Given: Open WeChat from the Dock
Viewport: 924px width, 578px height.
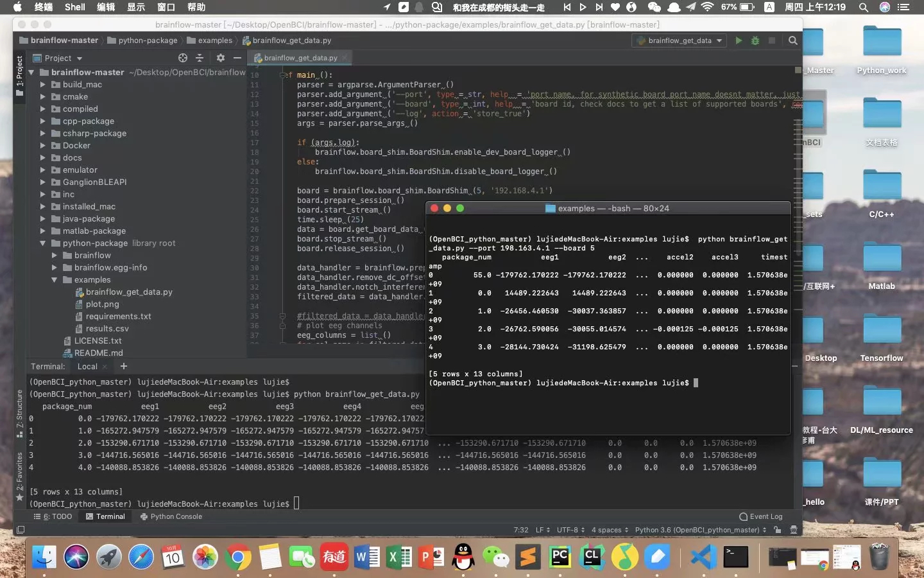Looking at the screenshot, I should coord(495,557).
